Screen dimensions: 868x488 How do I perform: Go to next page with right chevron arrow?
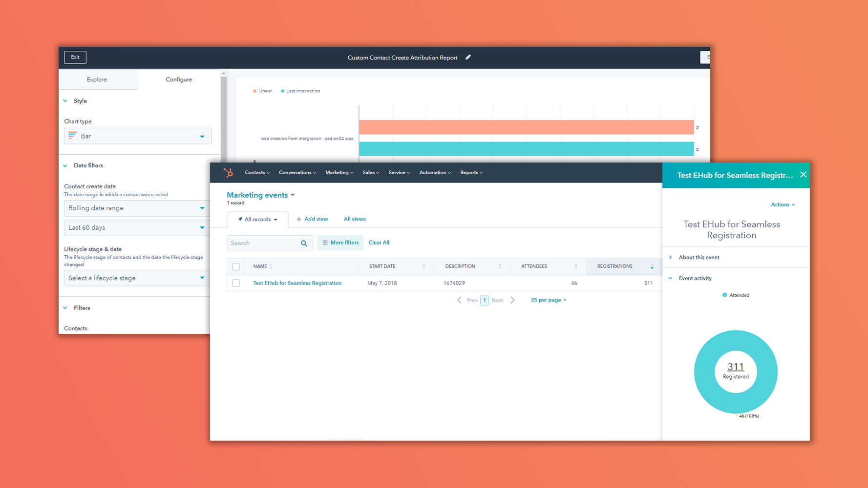click(513, 300)
